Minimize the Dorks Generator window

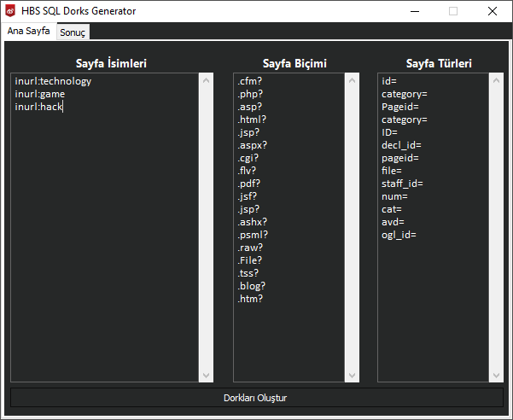point(415,11)
